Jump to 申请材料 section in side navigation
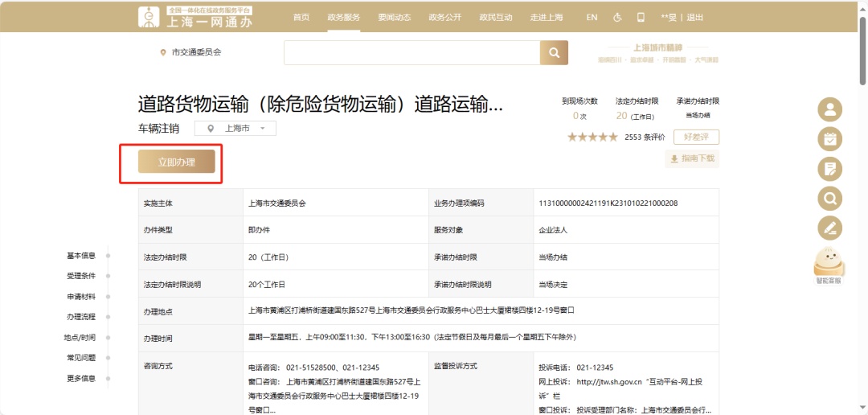This screenshot has width=868, height=415. [x=81, y=297]
